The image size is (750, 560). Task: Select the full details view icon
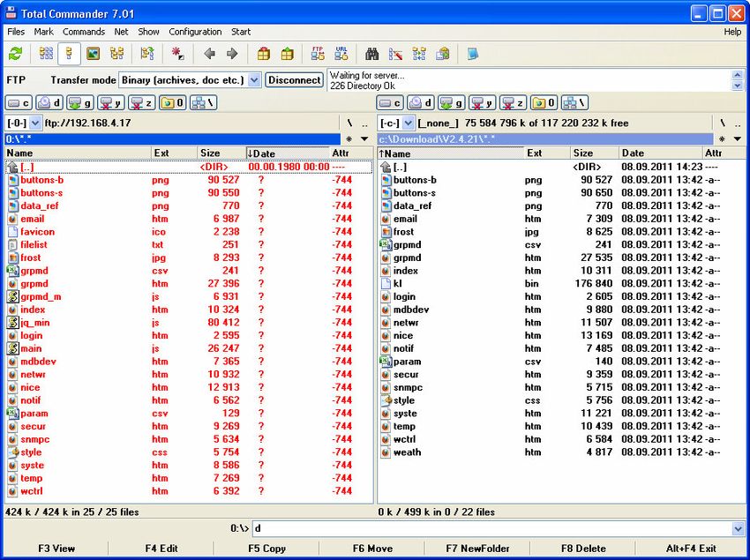coord(69,54)
